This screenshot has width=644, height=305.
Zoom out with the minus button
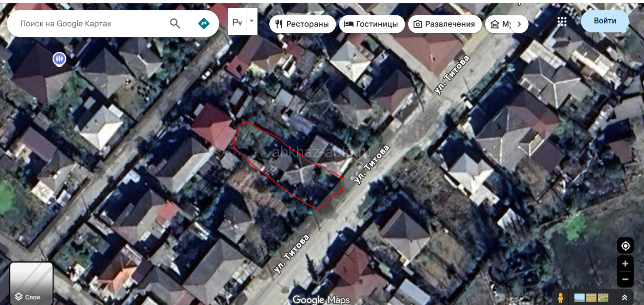pos(625,279)
